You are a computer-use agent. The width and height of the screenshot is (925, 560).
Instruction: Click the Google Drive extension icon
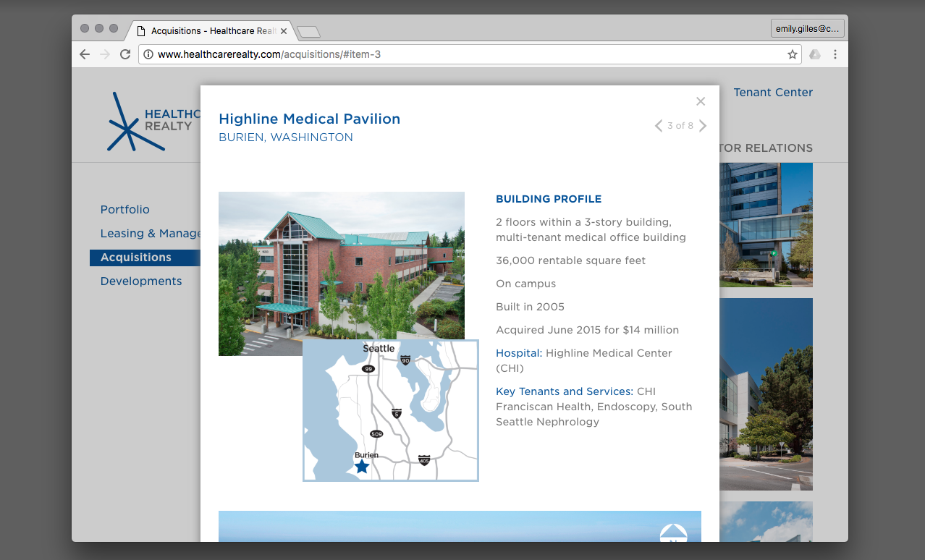(815, 54)
